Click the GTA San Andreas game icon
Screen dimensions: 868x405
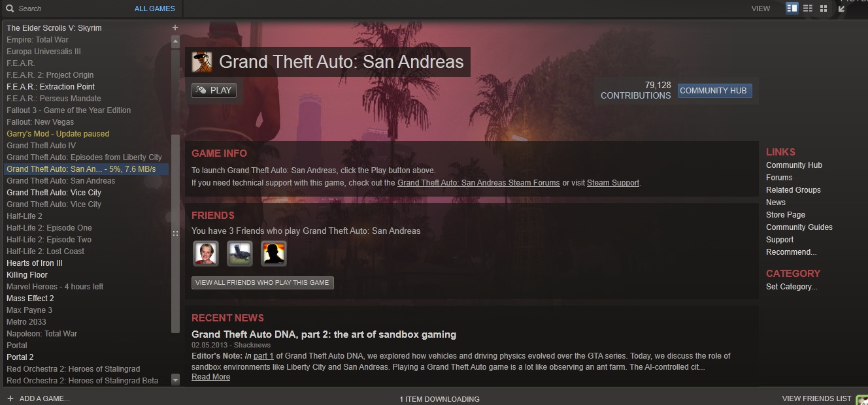(202, 62)
